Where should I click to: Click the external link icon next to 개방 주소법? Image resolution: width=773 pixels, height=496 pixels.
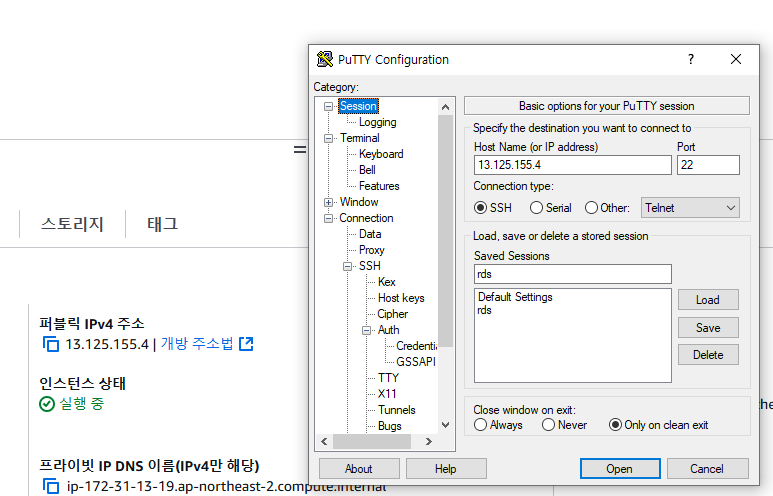pos(246,344)
